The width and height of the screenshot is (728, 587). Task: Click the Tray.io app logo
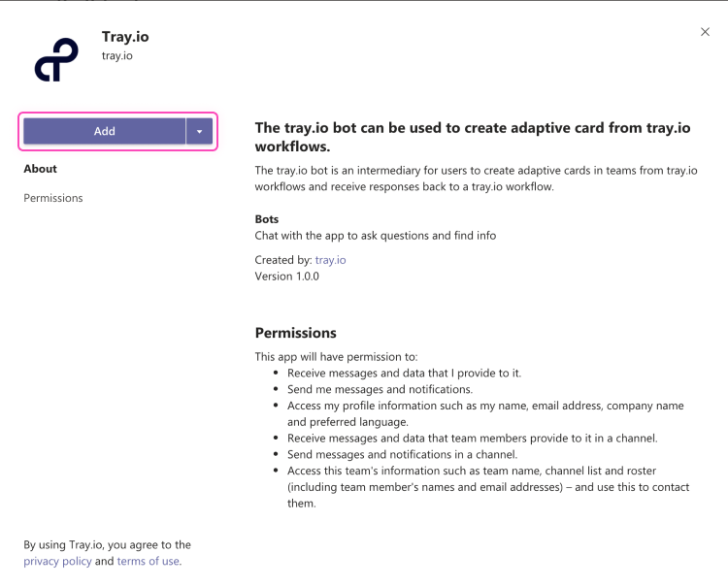tap(56, 59)
